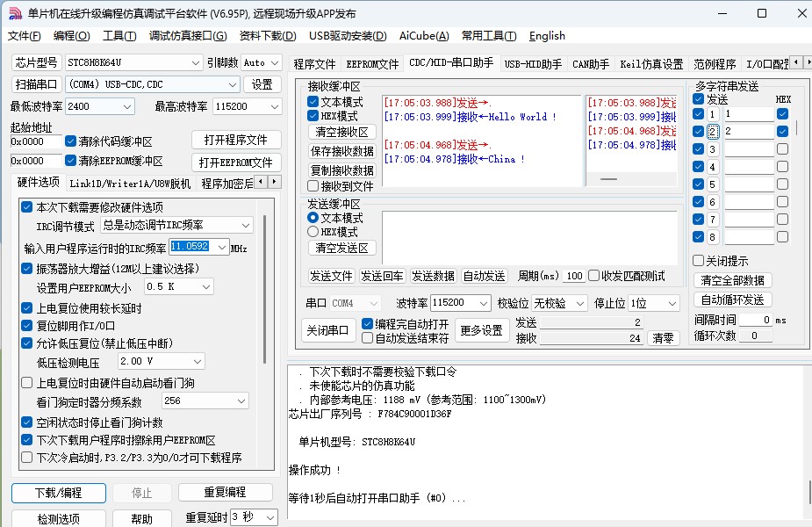Screen dimensions: 812x527
Task: Enable 自动发送结束符 checkbox
Action: click(x=367, y=338)
